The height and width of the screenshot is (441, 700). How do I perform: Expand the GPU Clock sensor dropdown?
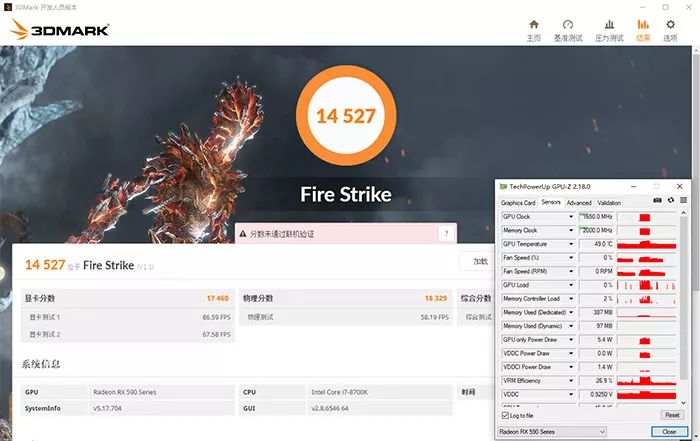pyautogui.click(x=571, y=217)
